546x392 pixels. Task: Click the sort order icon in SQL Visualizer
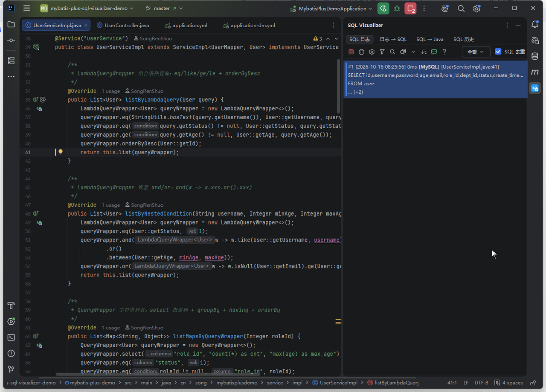click(424, 52)
